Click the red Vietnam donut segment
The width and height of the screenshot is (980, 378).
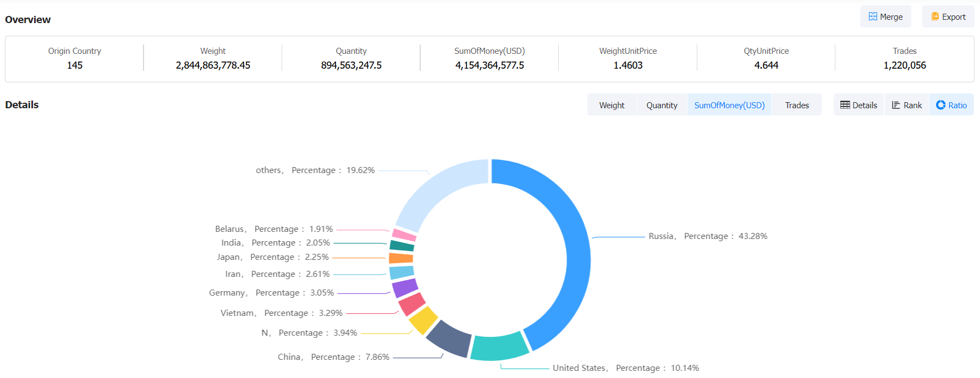coord(411,304)
